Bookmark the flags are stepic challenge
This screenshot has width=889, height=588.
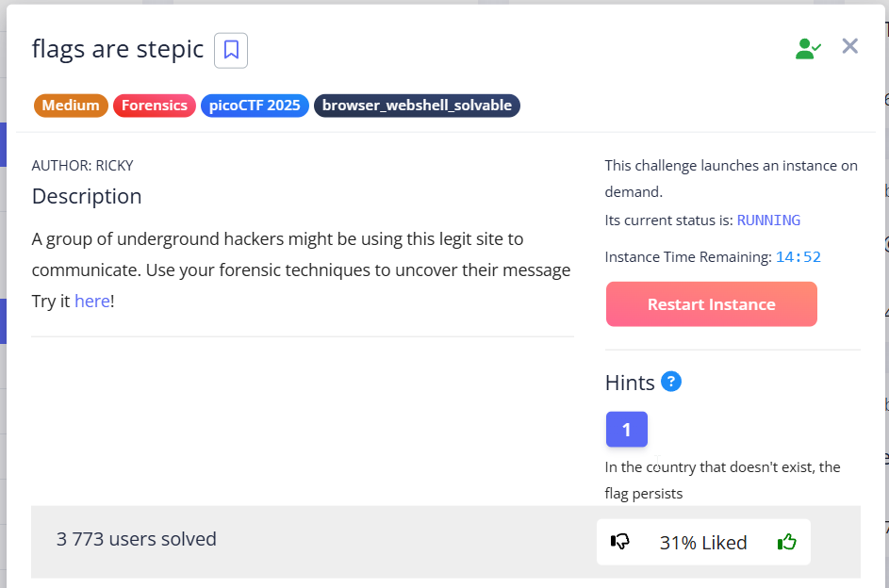(x=231, y=50)
